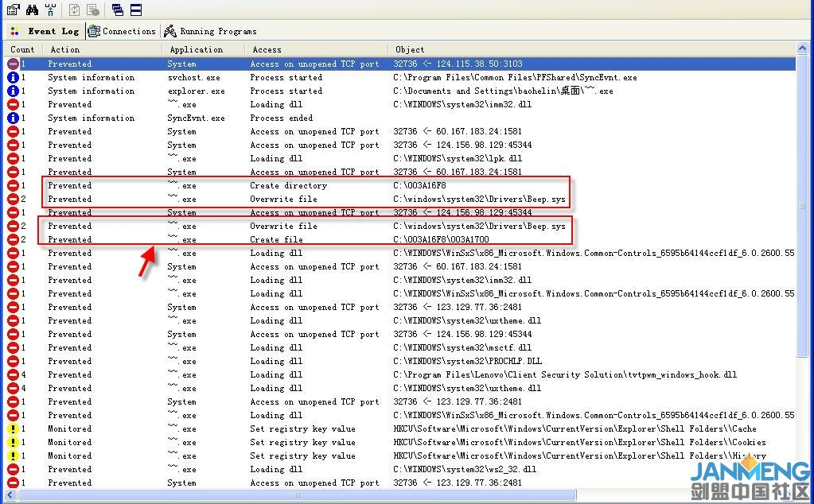Click the network filter toolbar icon

pyautogui.click(x=50, y=10)
